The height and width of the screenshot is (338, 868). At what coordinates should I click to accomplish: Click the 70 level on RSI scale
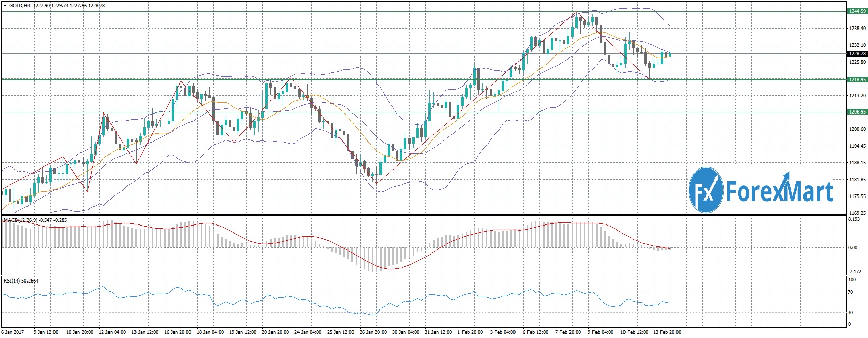(850, 292)
